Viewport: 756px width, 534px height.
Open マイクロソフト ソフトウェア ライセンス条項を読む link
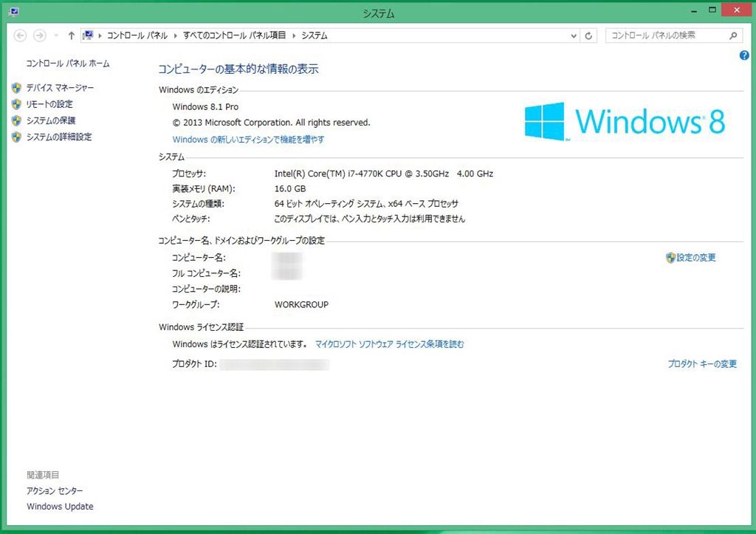coord(389,344)
